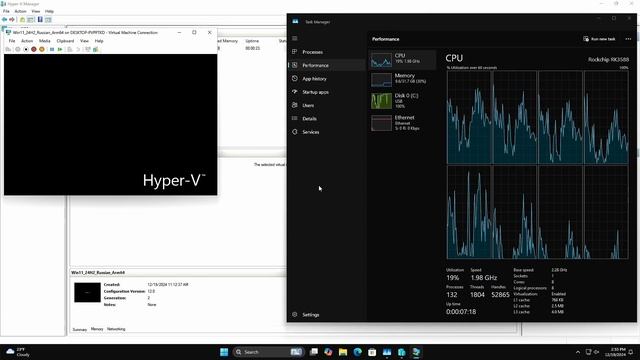This screenshot has width=640, height=360.
Task: Open Task View from the taskbar
Action: tap(314, 352)
